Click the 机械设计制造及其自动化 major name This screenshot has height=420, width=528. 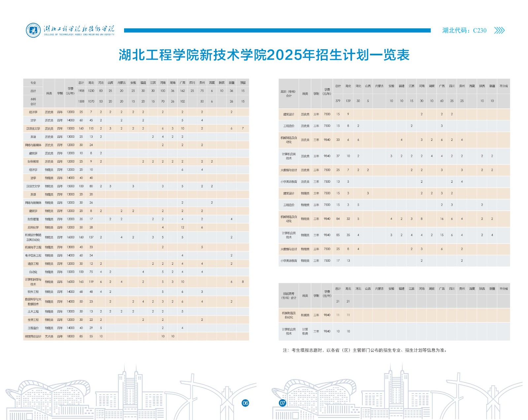click(33, 237)
